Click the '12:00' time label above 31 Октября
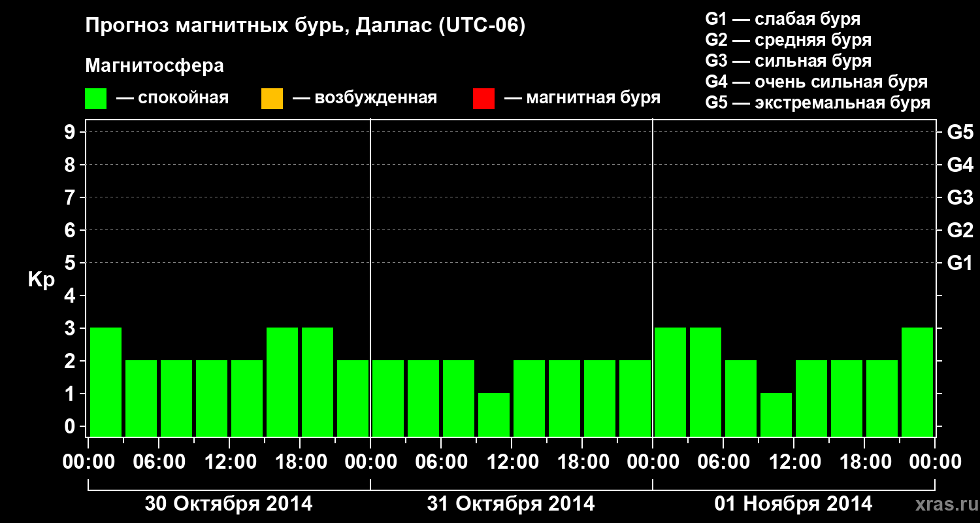980x523 pixels. coord(512,462)
